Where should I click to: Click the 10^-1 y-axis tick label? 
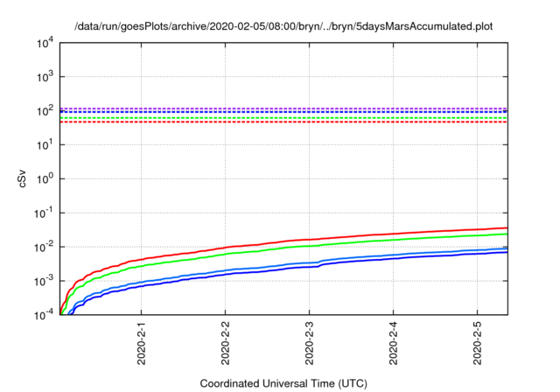[44, 213]
